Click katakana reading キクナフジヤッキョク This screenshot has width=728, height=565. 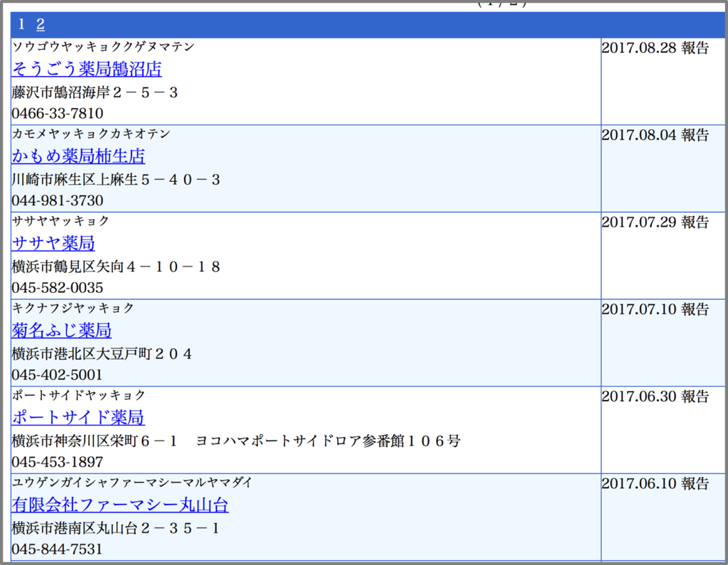(73, 308)
